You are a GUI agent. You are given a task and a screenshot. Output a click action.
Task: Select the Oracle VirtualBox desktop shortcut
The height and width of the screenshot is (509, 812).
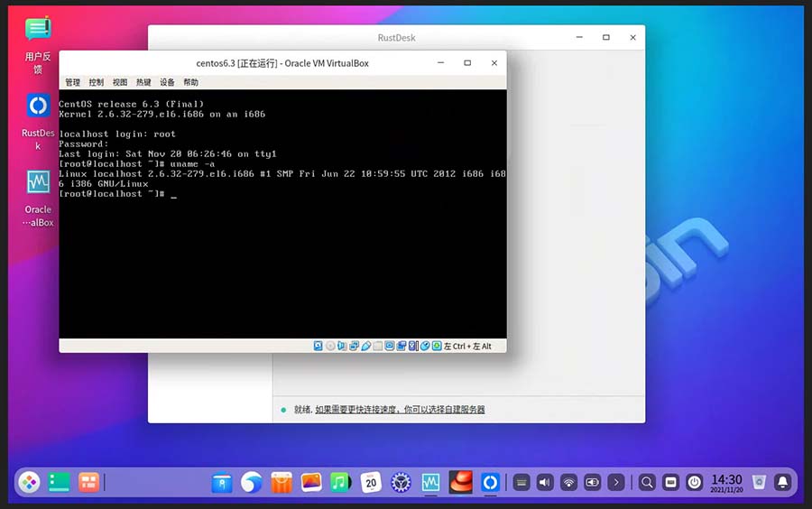click(x=38, y=199)
